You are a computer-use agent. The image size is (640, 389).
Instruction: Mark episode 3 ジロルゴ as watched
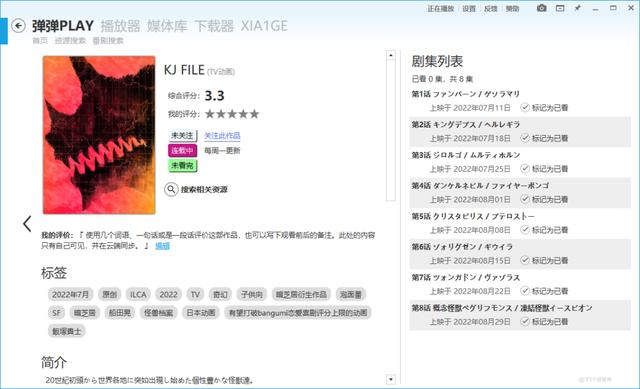tap(544, 169)
